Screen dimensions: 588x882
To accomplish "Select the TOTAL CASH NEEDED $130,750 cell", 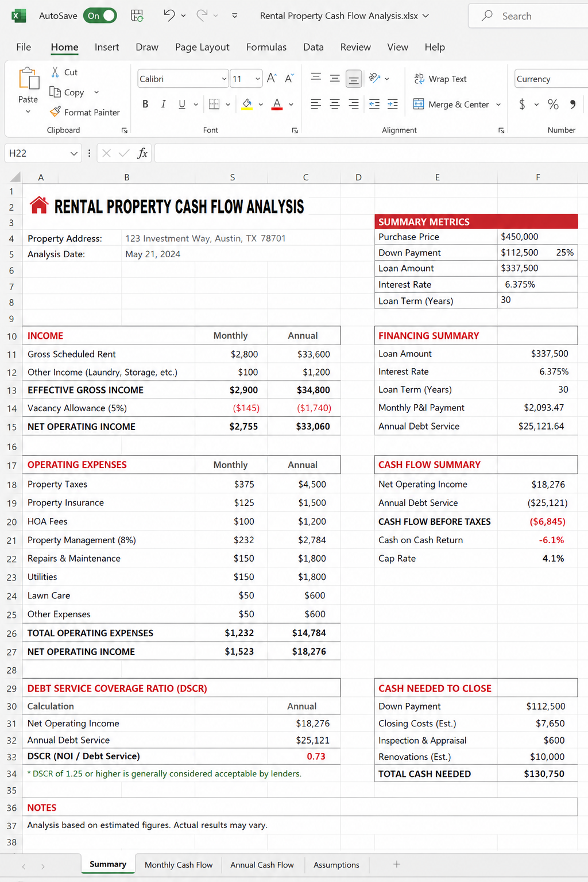I will pos(537,773).
